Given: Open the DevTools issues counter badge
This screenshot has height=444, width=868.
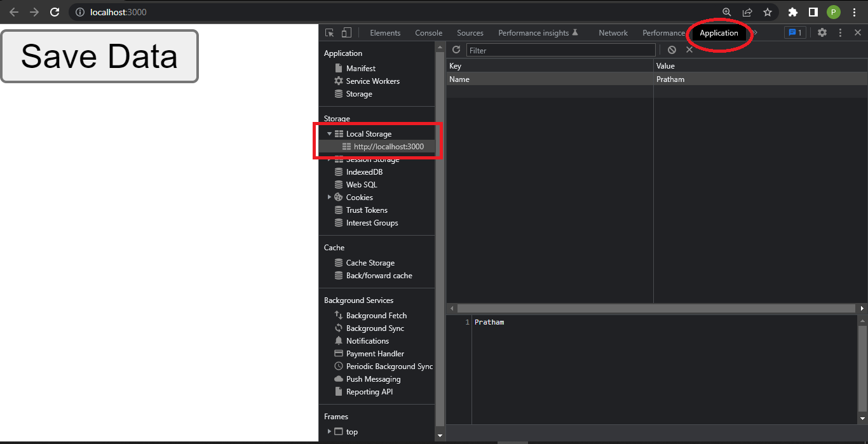Looking at the screenshot, I should [x=794, y=32].
